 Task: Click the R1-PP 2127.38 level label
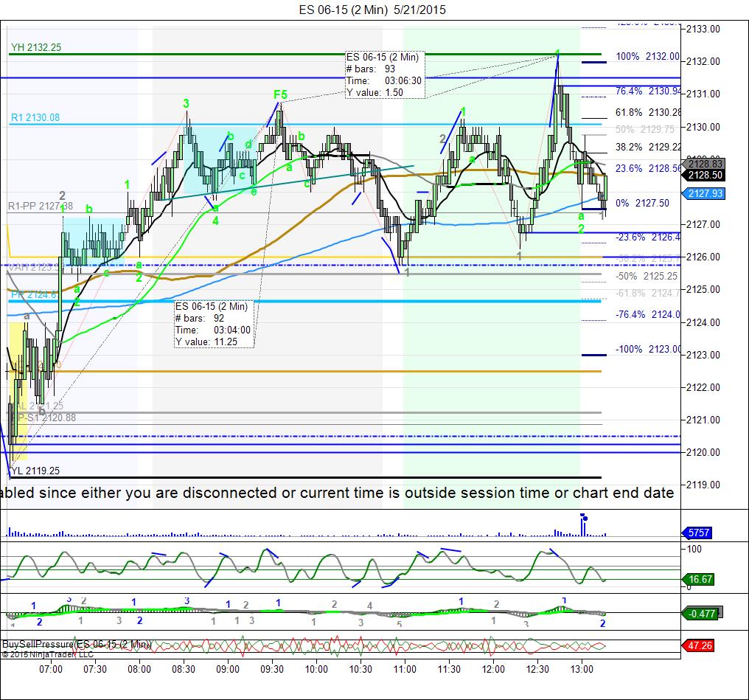click(x=41, y=206)
